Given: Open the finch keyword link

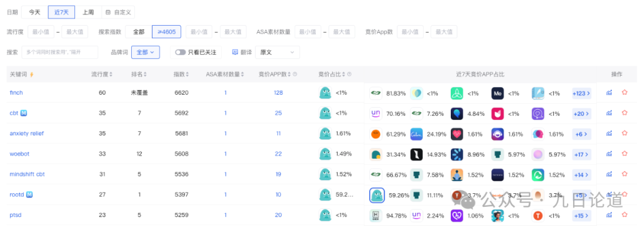Looking at the screenshot, I should pos(16,92).
